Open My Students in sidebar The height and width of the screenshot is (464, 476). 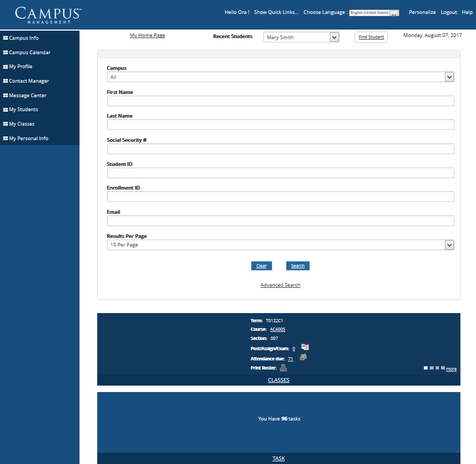pos(24,110)
